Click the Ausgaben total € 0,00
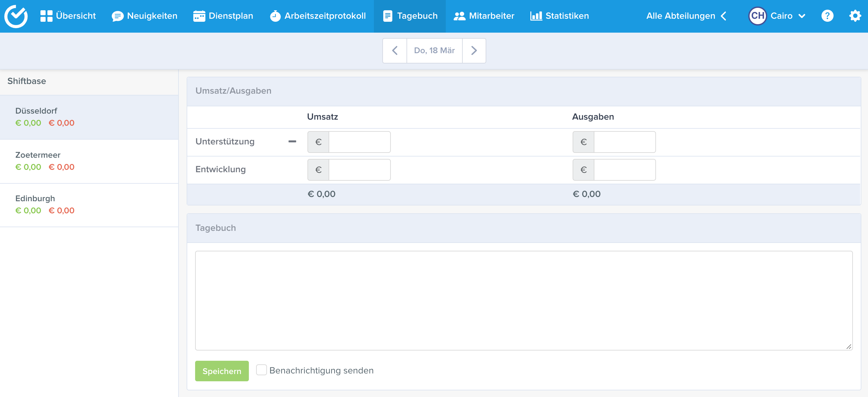 click(587, 194)
